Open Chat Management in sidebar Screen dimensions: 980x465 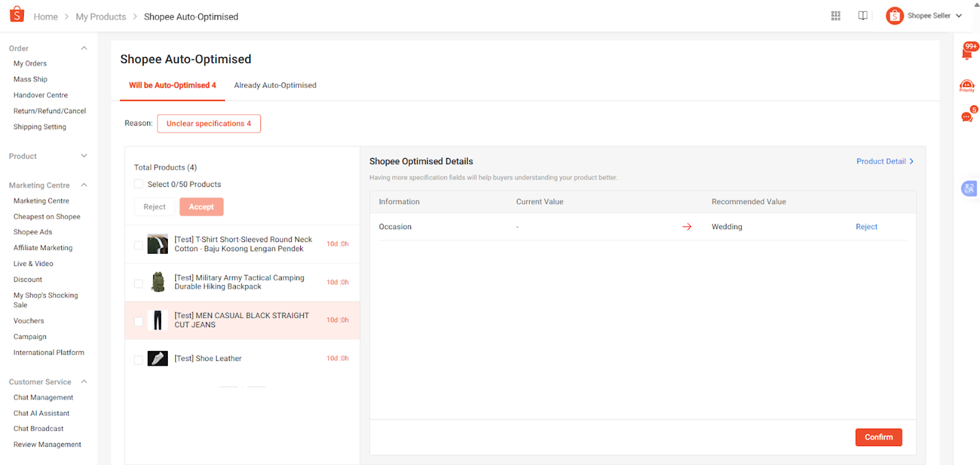pos(43,397)
